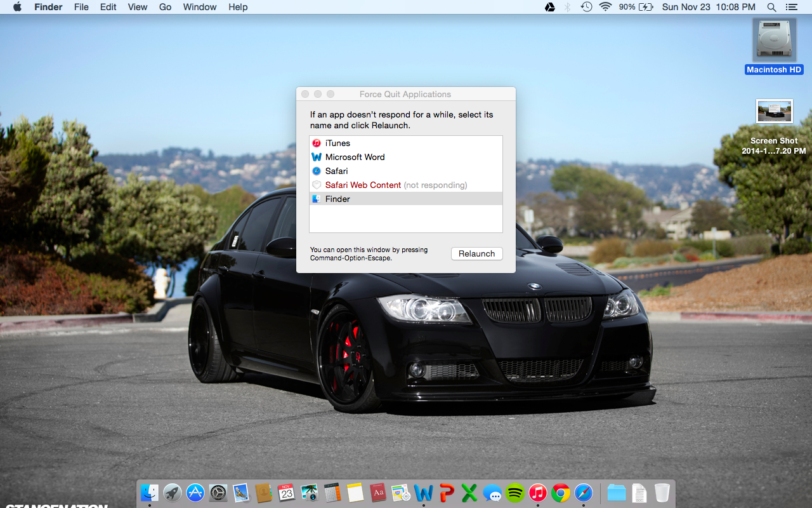Screen dimensions: 812x508
Task: Click the 90% battery indicator
Action: tap(636, 7)
